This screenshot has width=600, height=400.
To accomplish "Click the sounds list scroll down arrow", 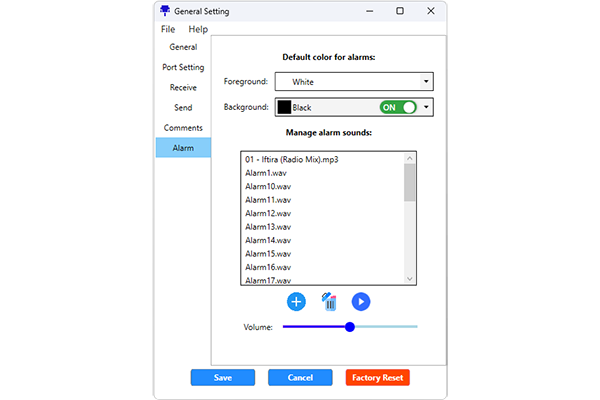I will point(410,279).
